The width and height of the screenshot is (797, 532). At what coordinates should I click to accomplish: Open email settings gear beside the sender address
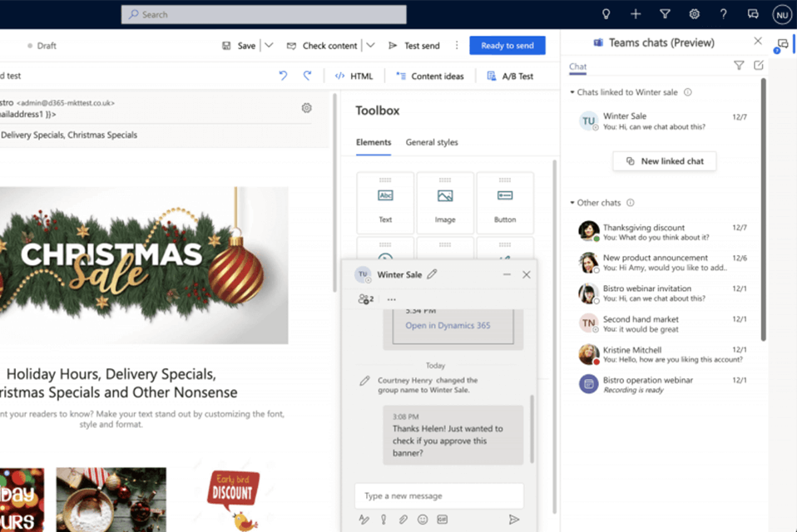pos(307,108)
